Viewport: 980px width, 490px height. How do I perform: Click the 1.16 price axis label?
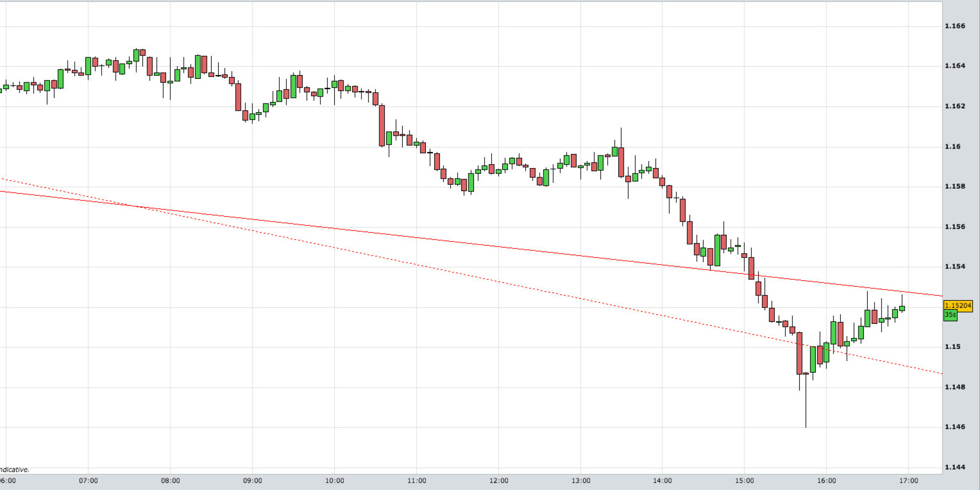[x=953, y=147]
